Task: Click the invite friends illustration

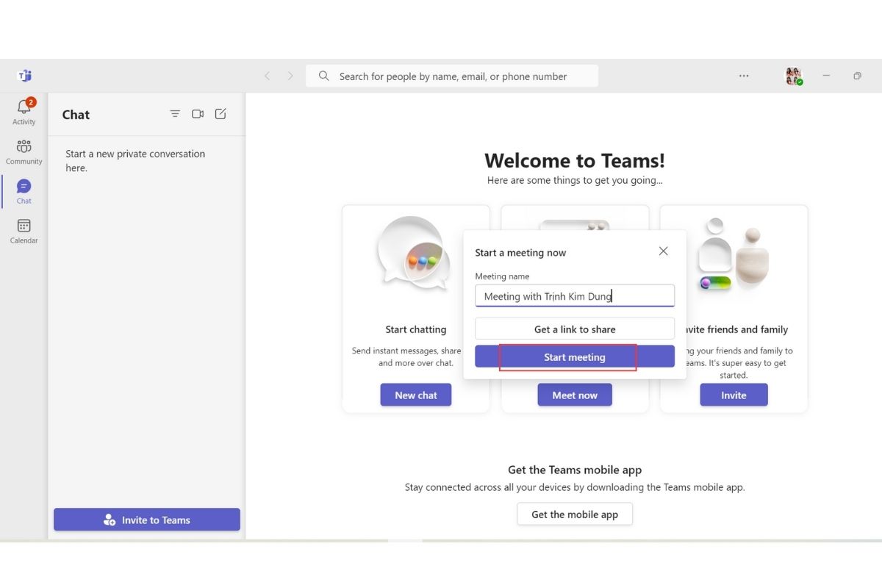Action: (x=734, y=254)
